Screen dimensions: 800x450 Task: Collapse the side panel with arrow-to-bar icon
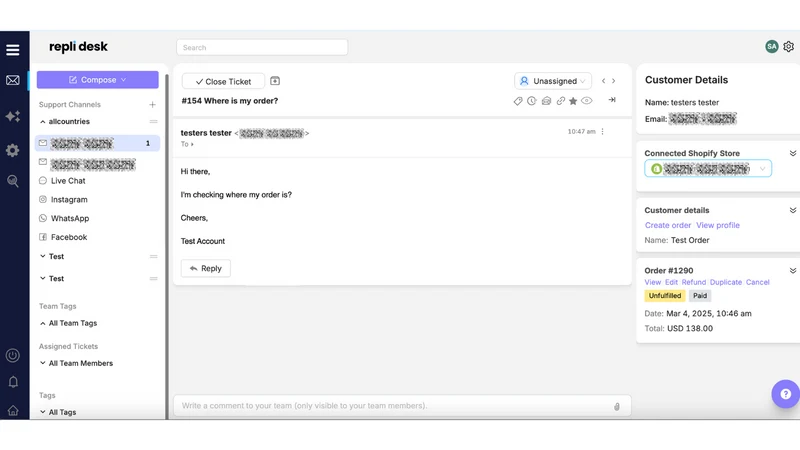[612, 100]
